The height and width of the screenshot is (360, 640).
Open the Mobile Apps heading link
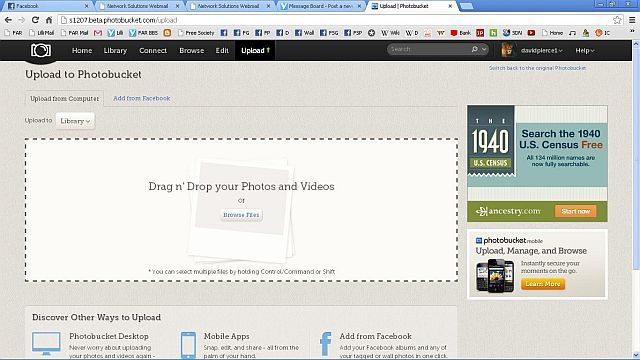tap(227, 336)
